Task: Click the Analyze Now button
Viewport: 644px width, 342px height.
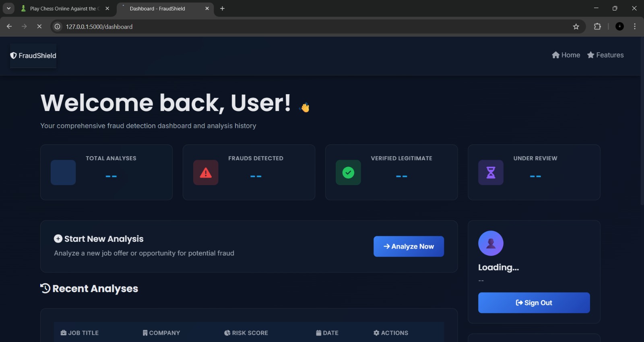Action: [x=409, y=246]
